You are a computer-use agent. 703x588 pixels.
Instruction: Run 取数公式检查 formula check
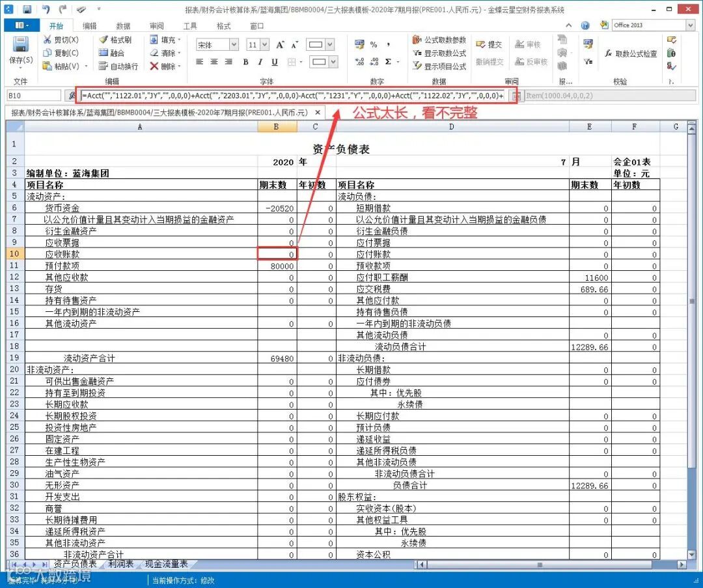click(x=630, y=54)
